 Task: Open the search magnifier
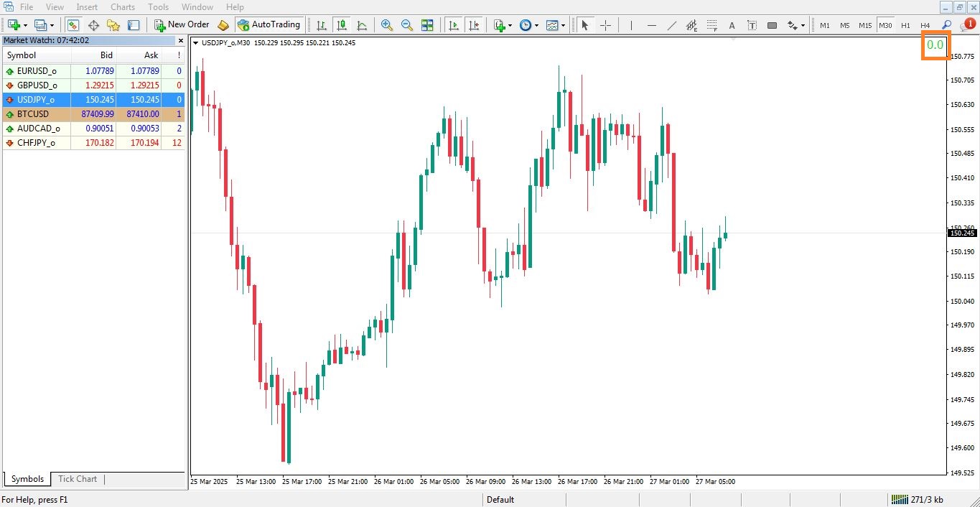(946, 25)
